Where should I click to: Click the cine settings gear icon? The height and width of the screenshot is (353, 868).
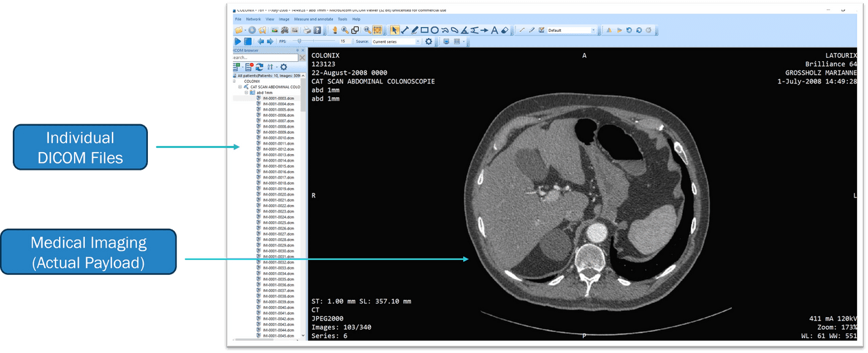coord(429,41)
